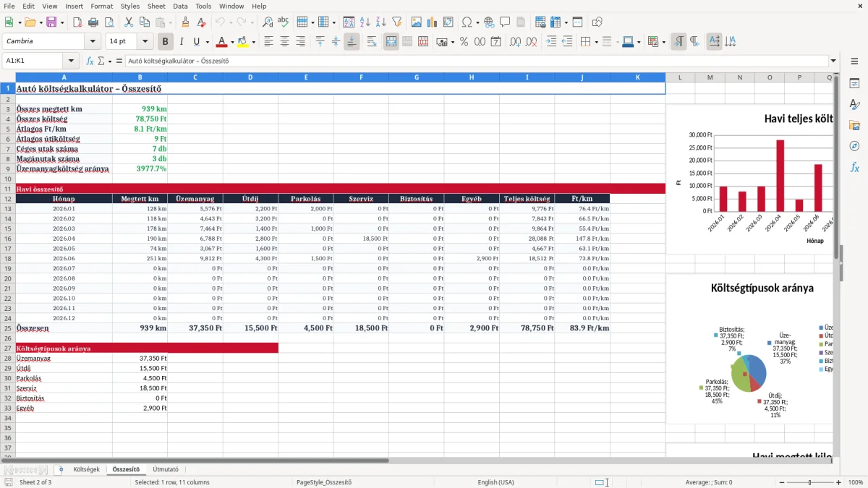Toggle Align Bottom
The image size is (868, 488).
pyautogui.click(x=352, y=42)
